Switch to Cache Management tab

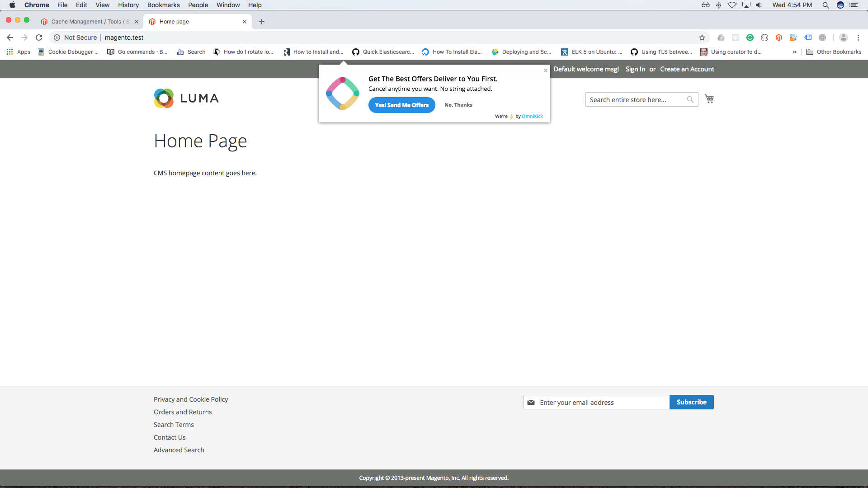[86, 22]
